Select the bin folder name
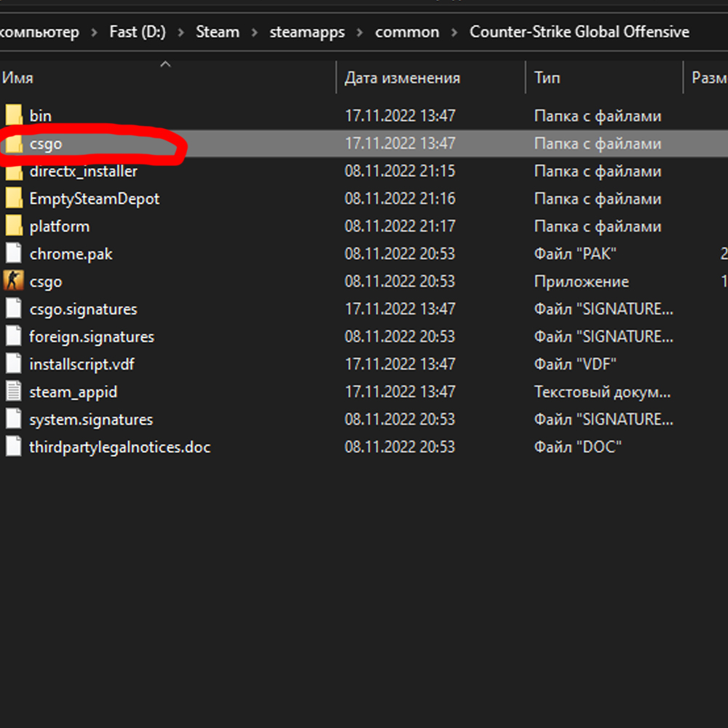Screen dimensions: 728x728 coord(40,116)
